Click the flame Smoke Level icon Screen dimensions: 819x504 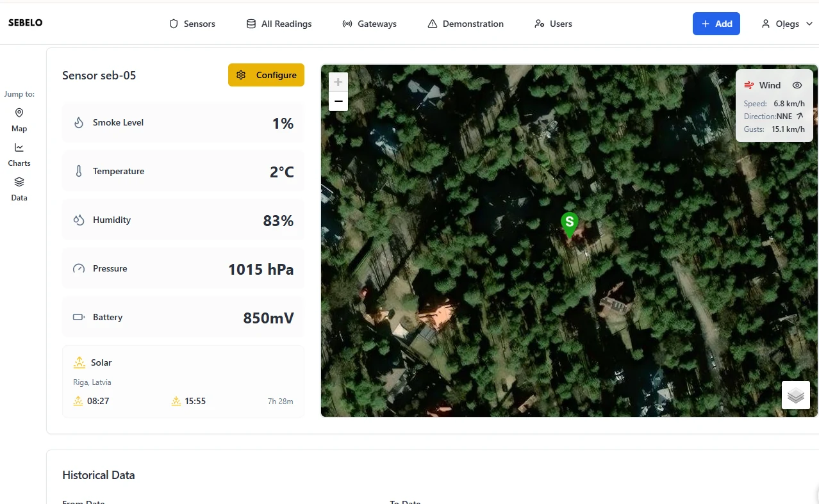[79, 122]
